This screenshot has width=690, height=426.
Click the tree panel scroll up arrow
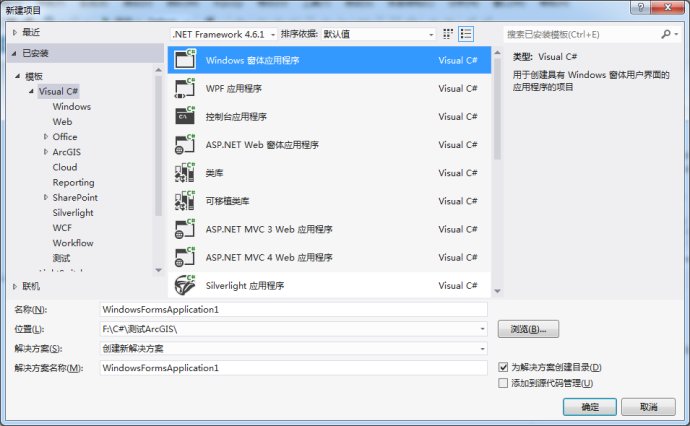[158, 70]
